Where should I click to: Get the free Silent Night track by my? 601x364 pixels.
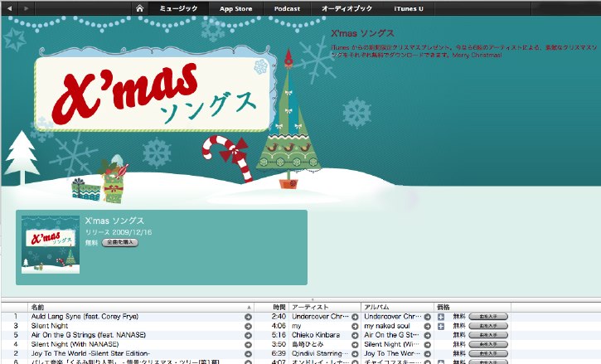click(x=488, y=326)
